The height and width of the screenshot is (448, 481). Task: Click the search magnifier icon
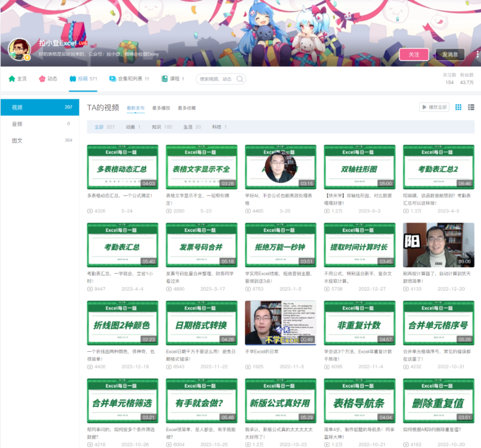point(240,79)
